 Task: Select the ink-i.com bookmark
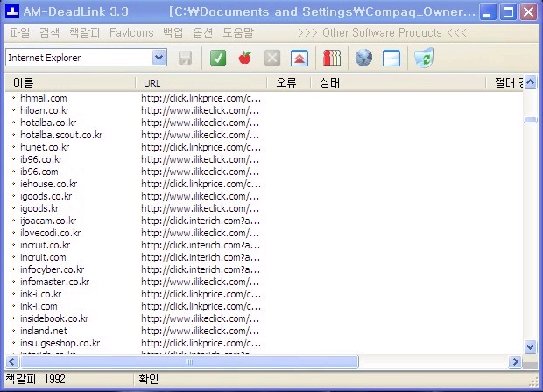(x=39, y=306)
